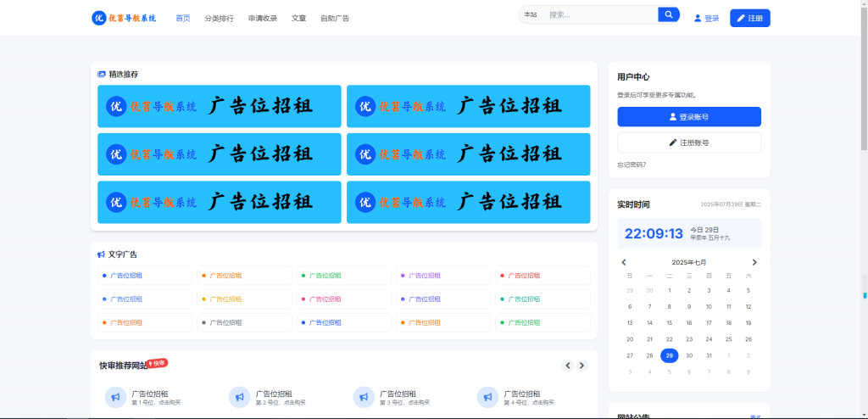
Task: Select date 1 in first calendar row
Action: [670, 290]
